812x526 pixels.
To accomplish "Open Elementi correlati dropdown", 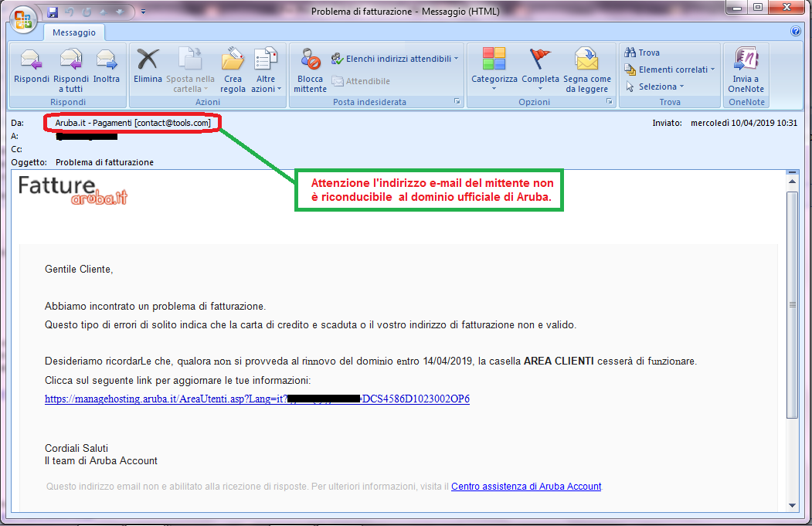I will click(x=670, y=70).
